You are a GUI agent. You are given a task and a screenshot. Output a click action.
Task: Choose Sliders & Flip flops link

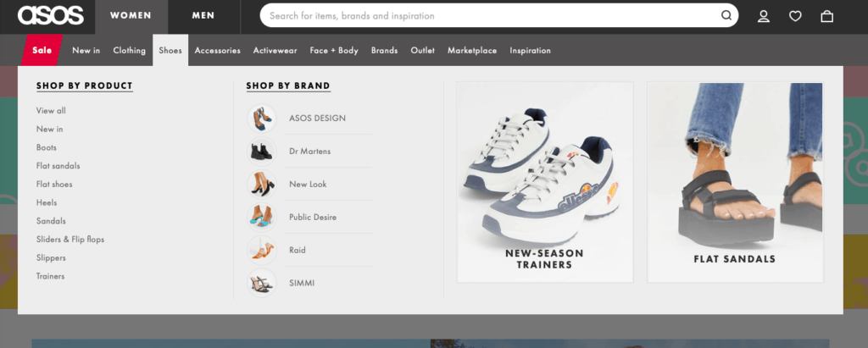[x=70, y=240]
